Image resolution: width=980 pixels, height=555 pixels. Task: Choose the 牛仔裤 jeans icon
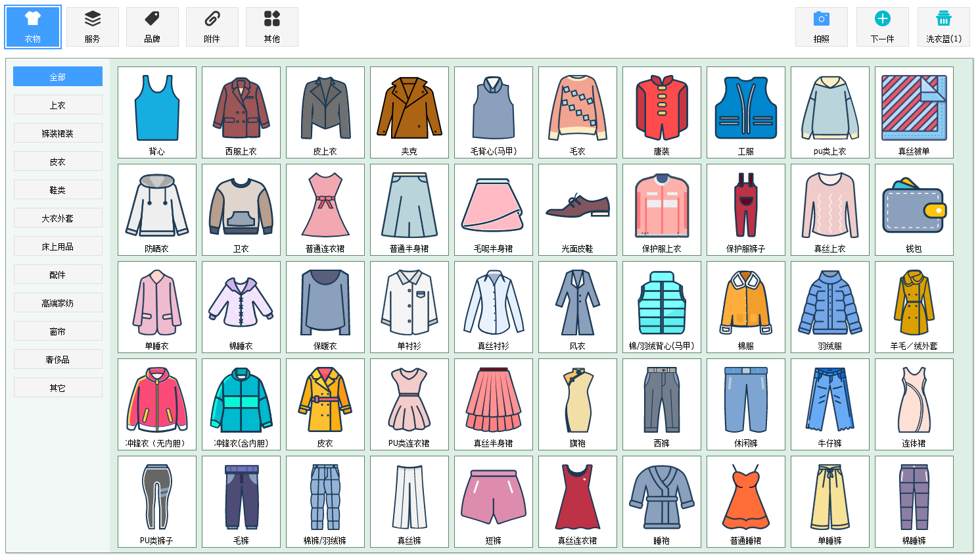point(829,404)
